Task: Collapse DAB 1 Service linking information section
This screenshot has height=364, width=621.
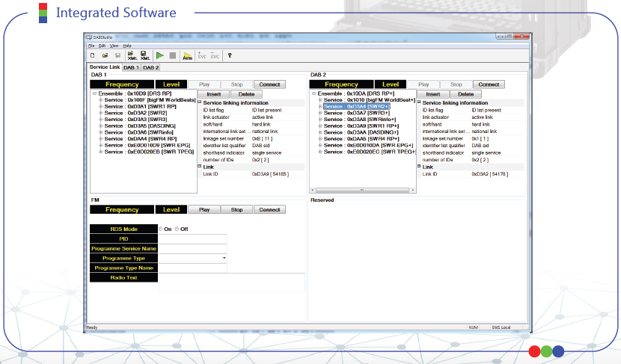Action: [x=200, y=102]
